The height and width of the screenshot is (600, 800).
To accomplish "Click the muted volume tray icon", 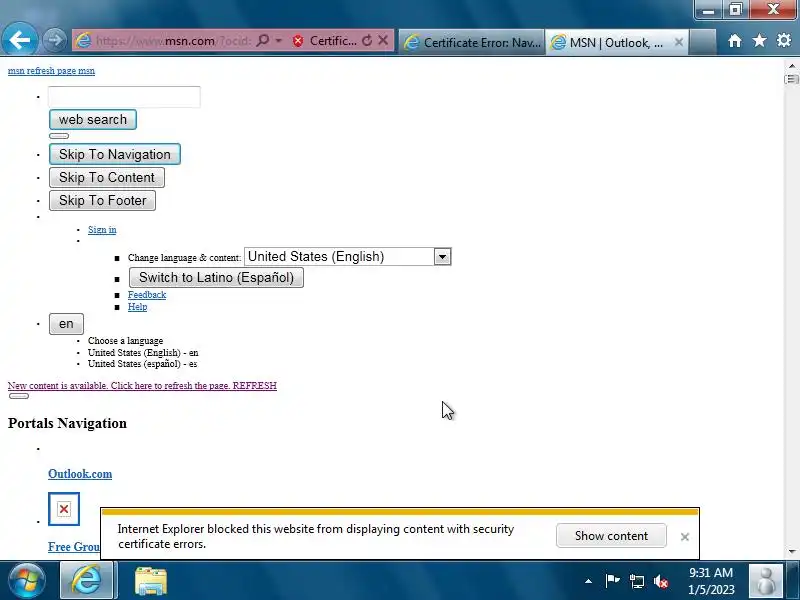I will pyautogui.click(x=661, y=581).
